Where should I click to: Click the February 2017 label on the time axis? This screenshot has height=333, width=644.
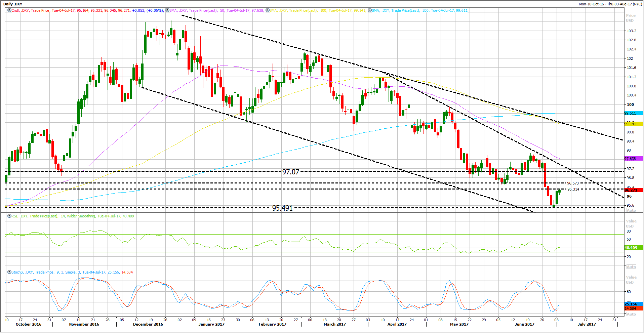(x=272, y=324)
